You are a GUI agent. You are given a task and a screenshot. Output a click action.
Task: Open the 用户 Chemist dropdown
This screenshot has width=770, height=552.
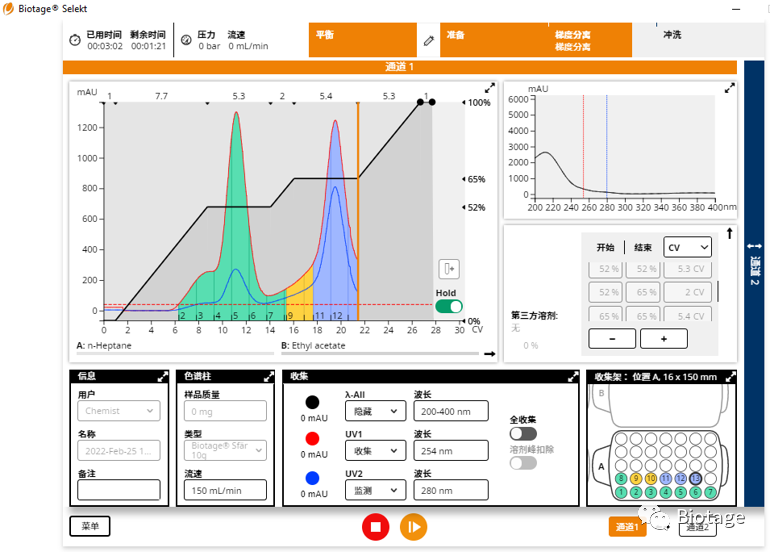(119, 411)
